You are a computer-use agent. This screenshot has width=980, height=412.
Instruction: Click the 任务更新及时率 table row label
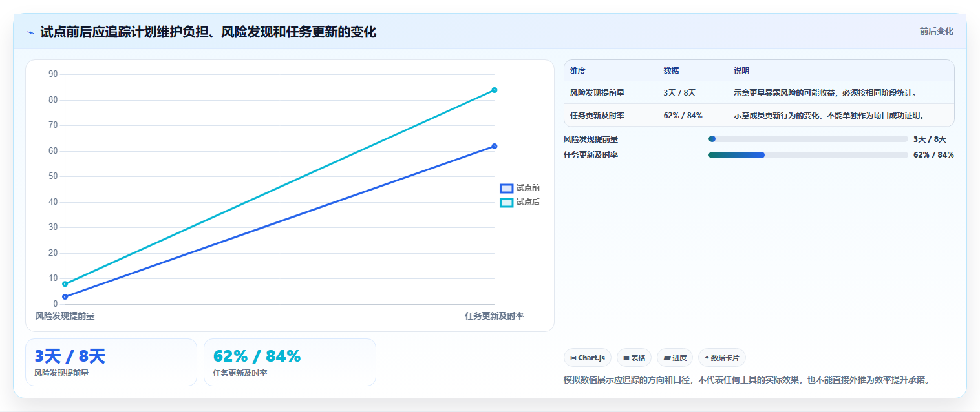point(597,115)
